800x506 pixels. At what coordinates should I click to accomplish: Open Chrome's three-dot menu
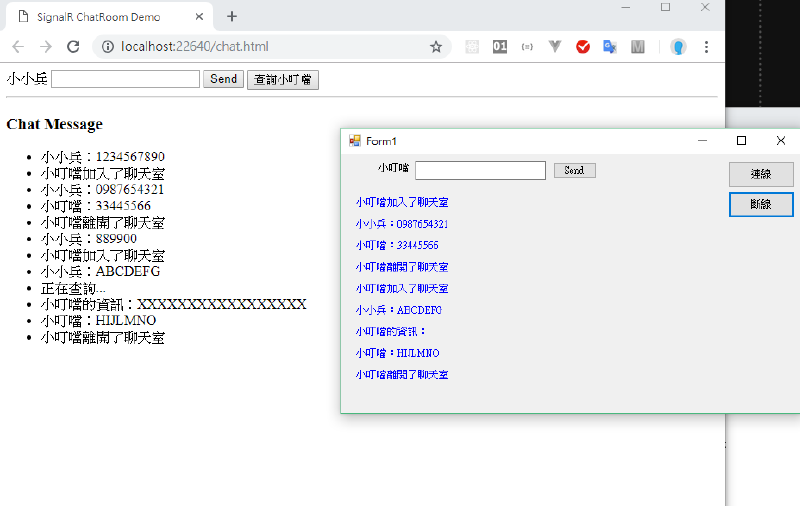(x=707, y=47)
